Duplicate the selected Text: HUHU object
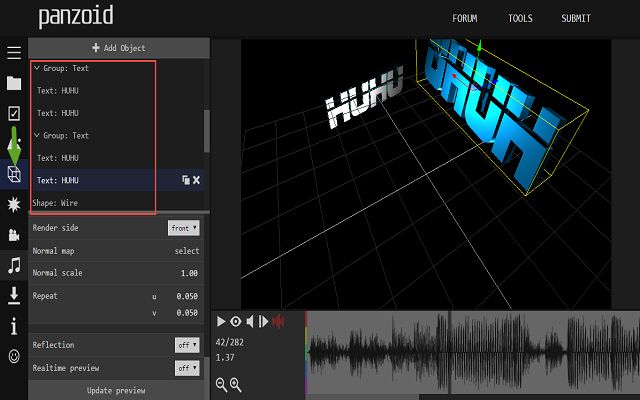Screen dimensions: 640x400 point(185,180)
